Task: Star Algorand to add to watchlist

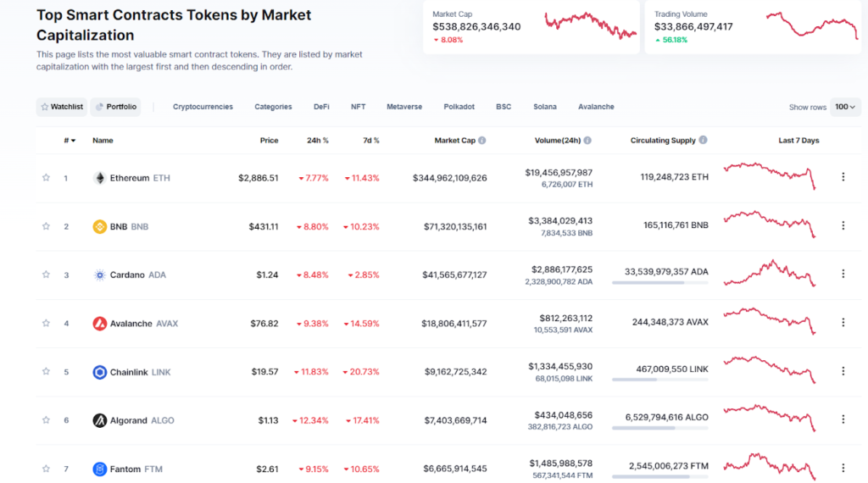Action: point(46,420)
